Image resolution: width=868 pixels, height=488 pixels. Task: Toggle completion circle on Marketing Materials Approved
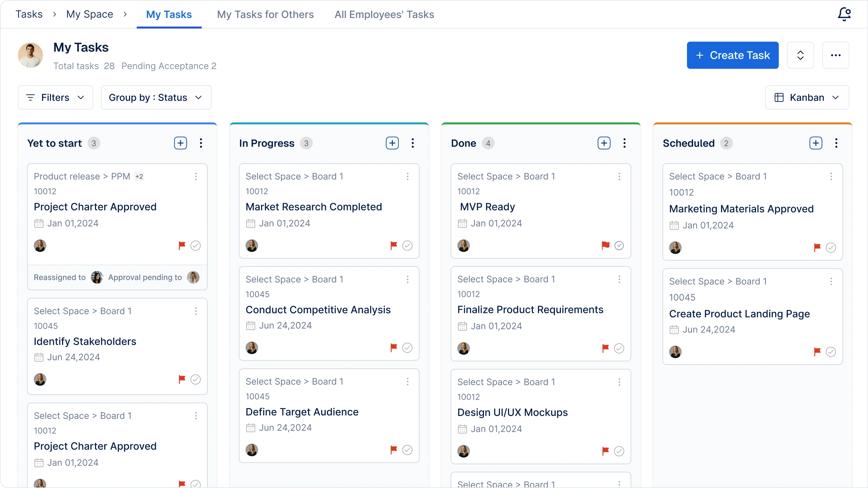pos(831,248)
